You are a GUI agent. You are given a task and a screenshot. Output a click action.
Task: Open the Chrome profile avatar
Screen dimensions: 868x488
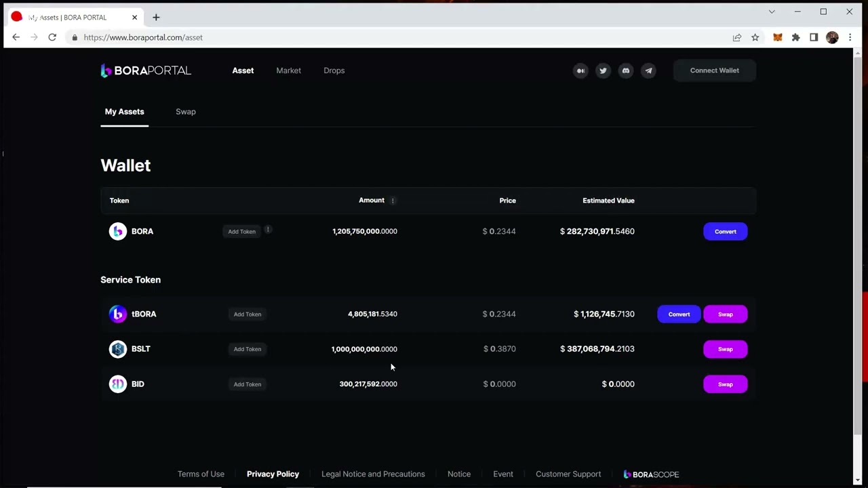pyautogui.click(x=832, y=37)
